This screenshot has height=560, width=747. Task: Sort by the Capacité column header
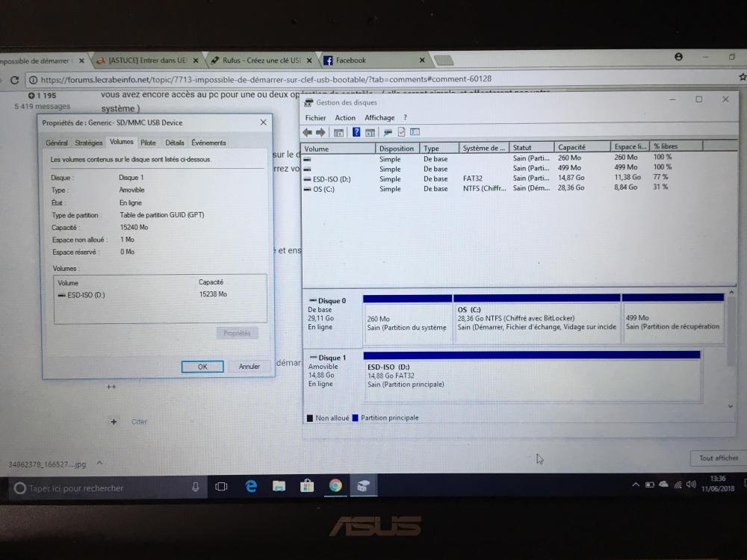tap(582, 147)
